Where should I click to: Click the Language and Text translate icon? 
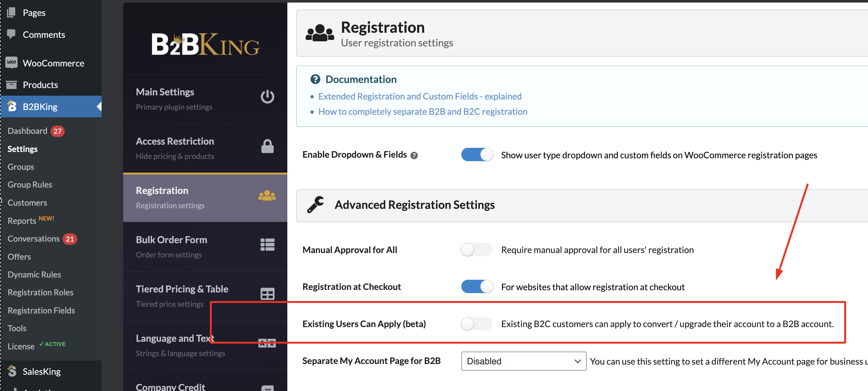tap(267, 343)
